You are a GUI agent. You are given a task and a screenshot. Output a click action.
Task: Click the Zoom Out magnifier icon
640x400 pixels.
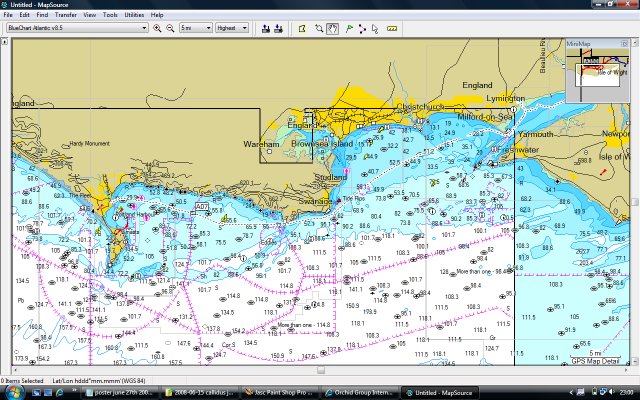coord(169,28)
